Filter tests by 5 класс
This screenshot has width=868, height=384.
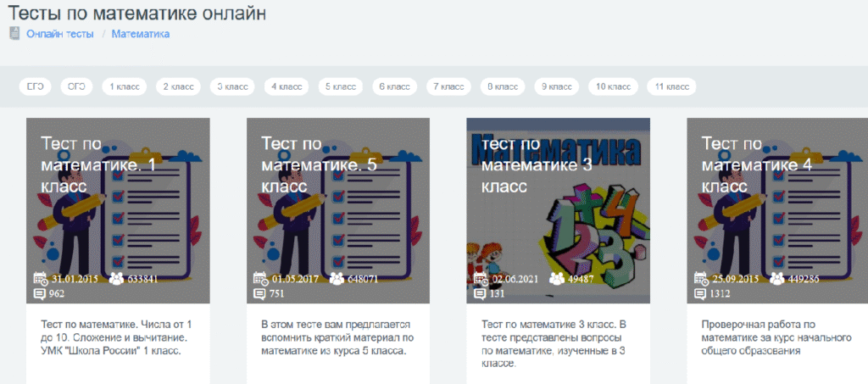[x=340, y=86]
